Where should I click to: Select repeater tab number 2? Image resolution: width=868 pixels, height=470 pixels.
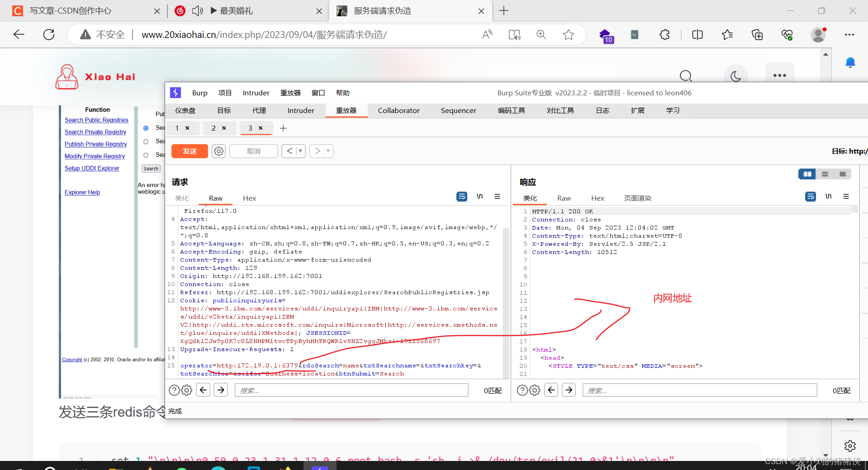coord(213,128)
